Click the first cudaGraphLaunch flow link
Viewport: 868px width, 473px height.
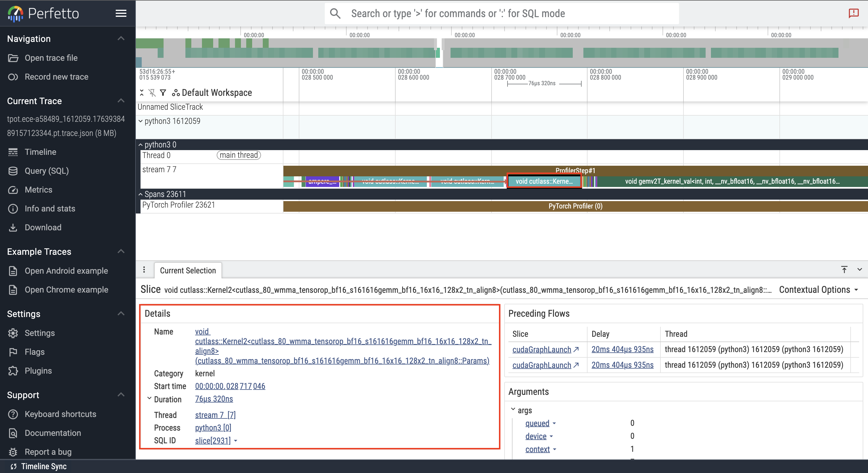click(x=541, y=349)
